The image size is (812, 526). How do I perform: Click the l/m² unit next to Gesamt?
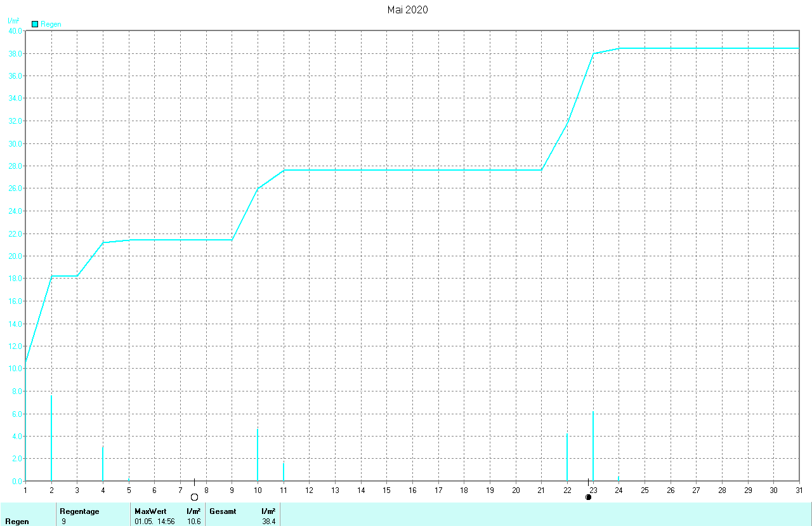point(268,511)
